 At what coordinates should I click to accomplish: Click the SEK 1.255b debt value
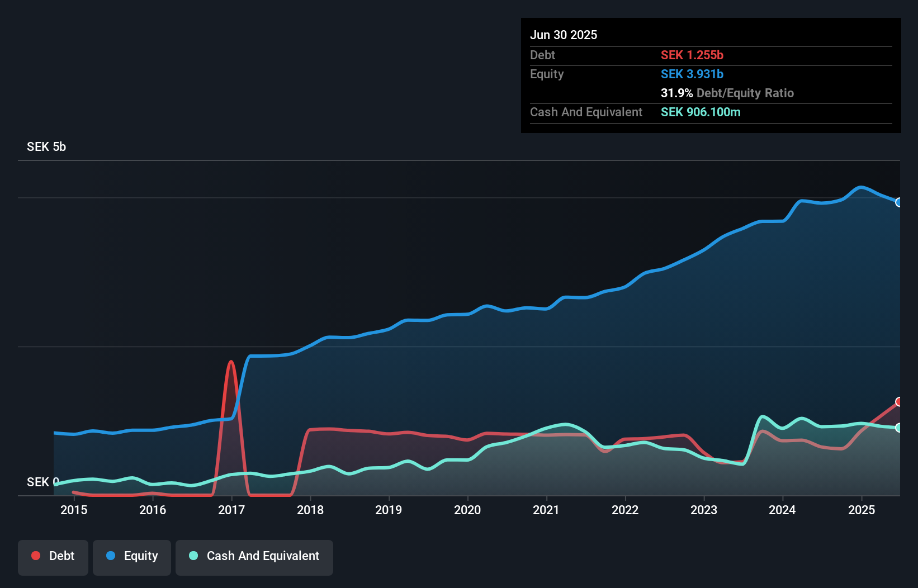[692, 55]
